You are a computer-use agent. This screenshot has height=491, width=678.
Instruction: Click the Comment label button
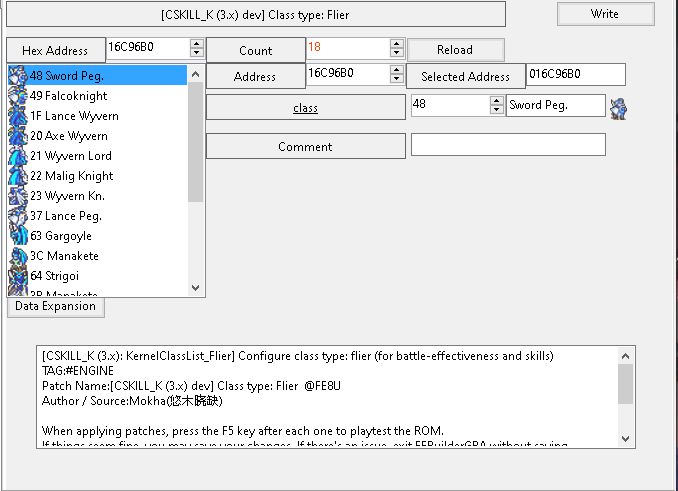305,147
